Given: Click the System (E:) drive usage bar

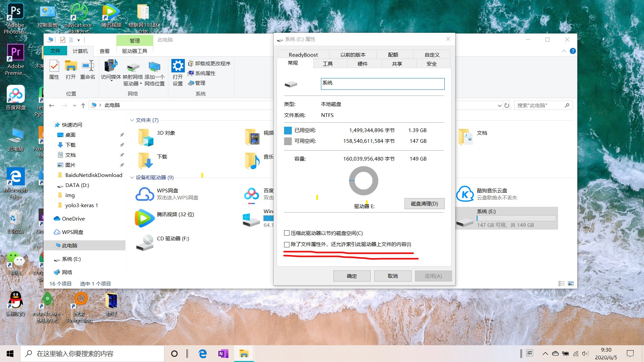Looking at the screenshot, I should 516,218.
